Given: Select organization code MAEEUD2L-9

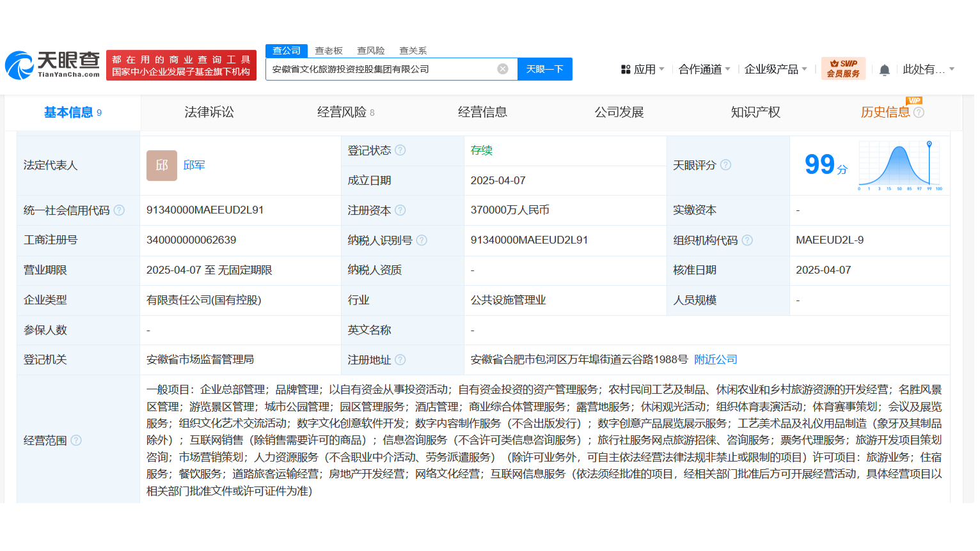Looking at the screenshot, I should (x=830, y=240).
